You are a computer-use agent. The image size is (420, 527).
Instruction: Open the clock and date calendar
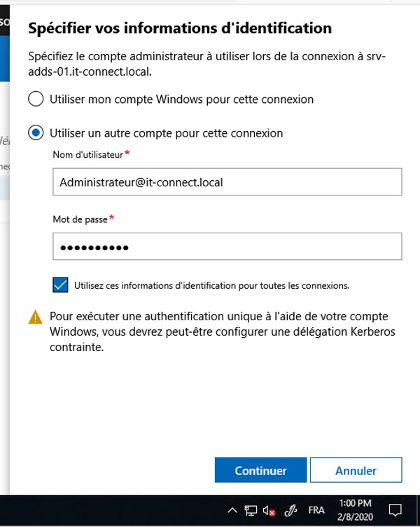[355, 509]
